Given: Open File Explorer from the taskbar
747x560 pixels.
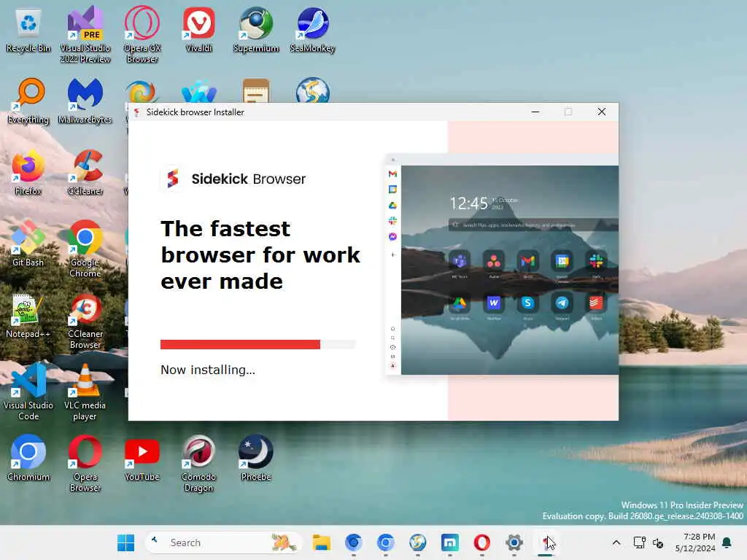Looking at the screenshot, I should pyautogui.click(x=321, y=542).
